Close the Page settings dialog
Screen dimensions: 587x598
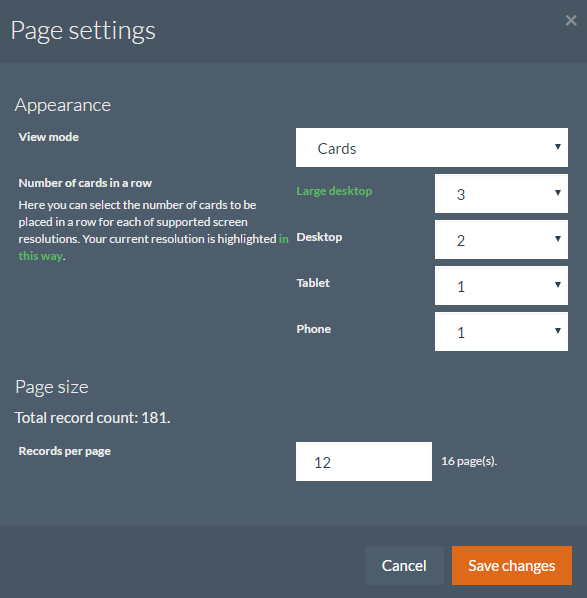coord(571,20)
